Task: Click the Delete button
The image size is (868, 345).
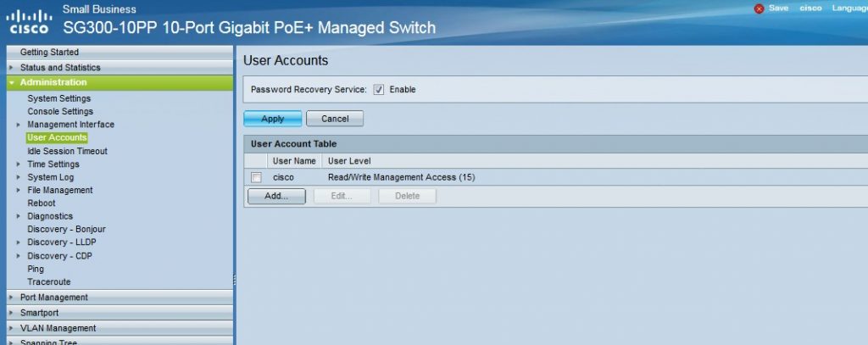Action: (408, 196)
